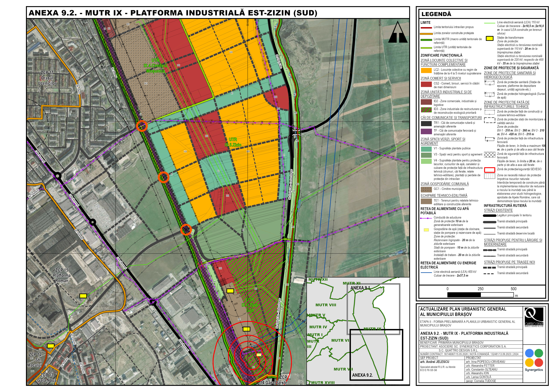Select the purple TF legend swatch
The image size is (555, 392).
point(426,131)
